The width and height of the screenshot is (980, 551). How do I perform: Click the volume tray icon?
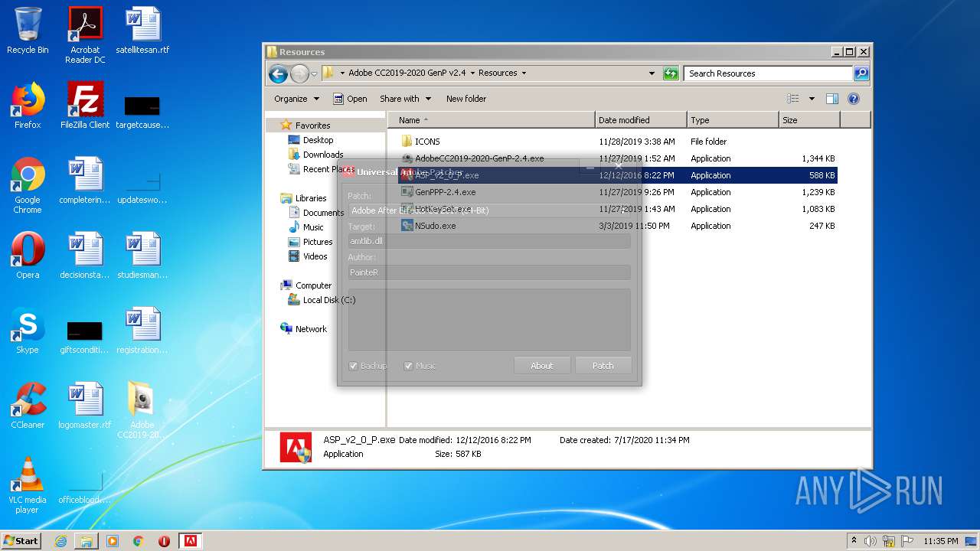click(x=871, y=541)
